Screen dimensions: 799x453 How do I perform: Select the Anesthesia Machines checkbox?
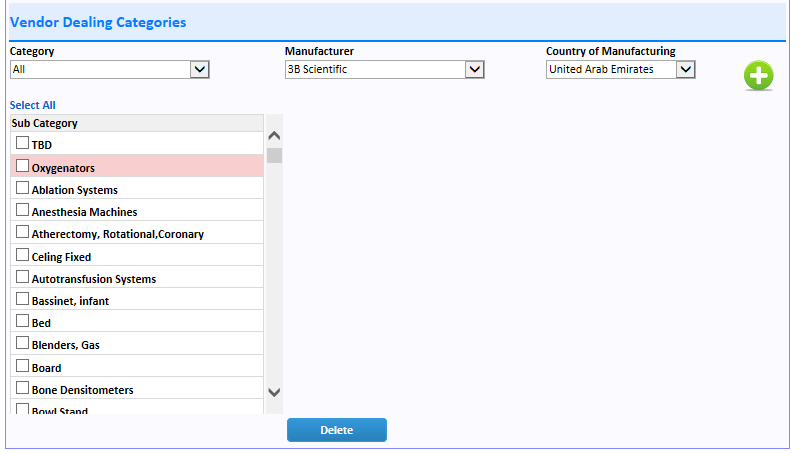tap(22, 209)
